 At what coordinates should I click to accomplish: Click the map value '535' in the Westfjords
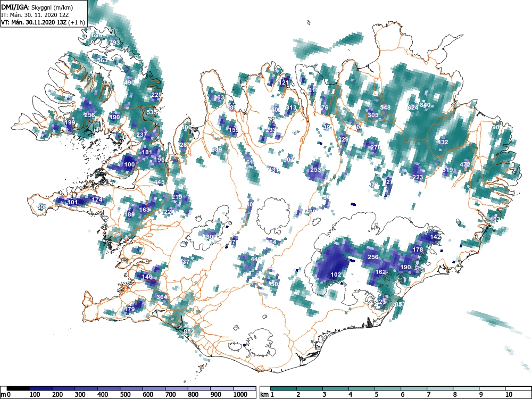tap(152, 112)
